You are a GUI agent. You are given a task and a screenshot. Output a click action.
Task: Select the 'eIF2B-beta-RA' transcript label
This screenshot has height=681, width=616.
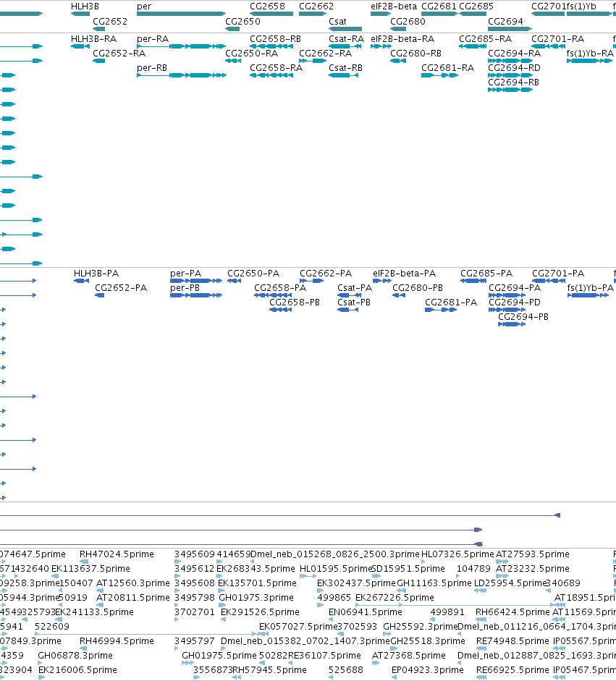click(402, 38)
